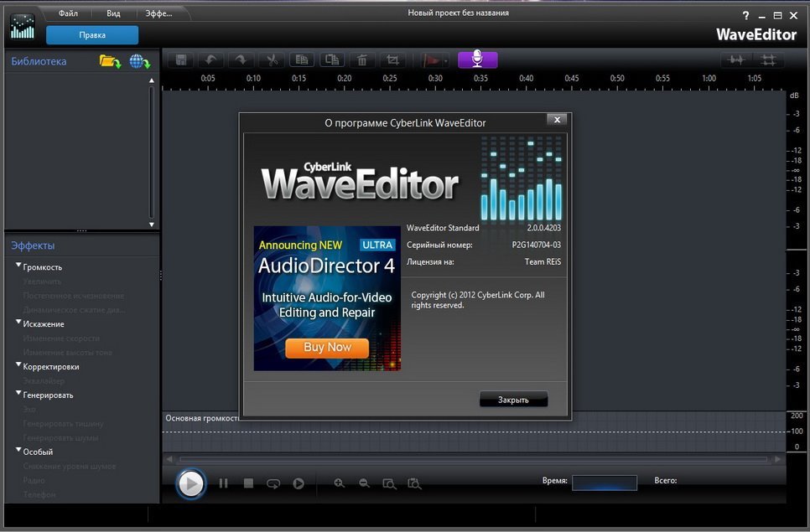Viewport: 810px width, 532px height.
Task: Zoom in on the waveform timeline
Action: tap(339, 483)
